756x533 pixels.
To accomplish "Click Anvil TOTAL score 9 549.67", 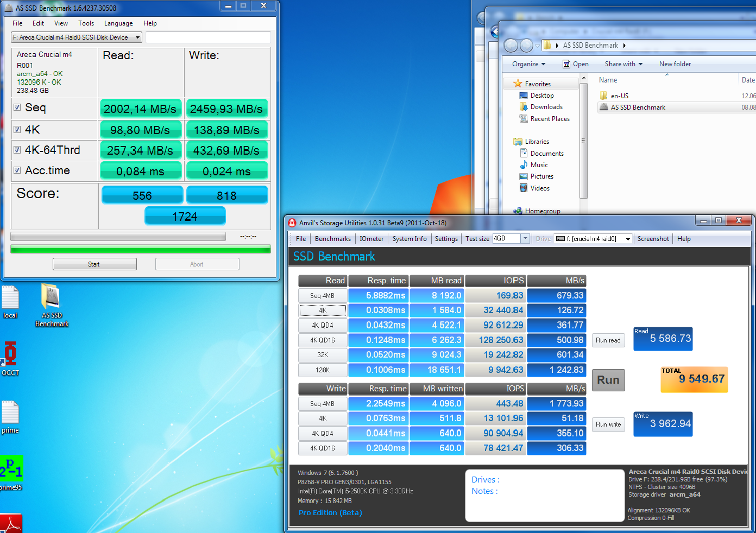I will point(694,379).
